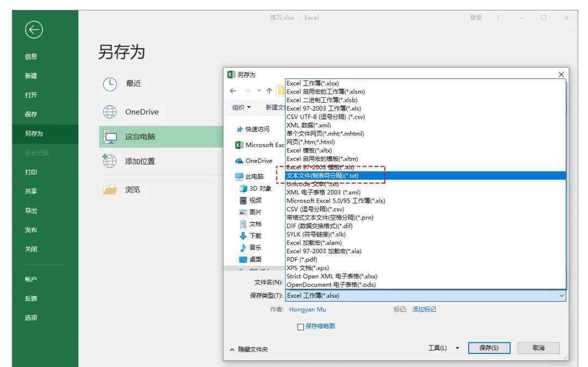Choose CSV UTF-8 (逗号分隔) type
This screenshot has height=367, width=588.
[x=426, y=117]
